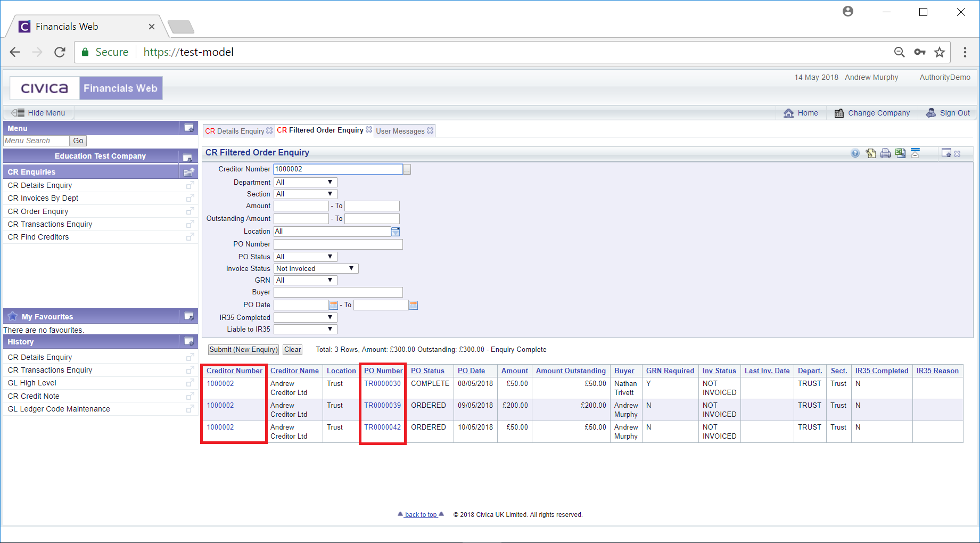Screen dimensions: 980x543
Task: Open the PO Date from-calendar picker
Action: (x=334, y=305)
